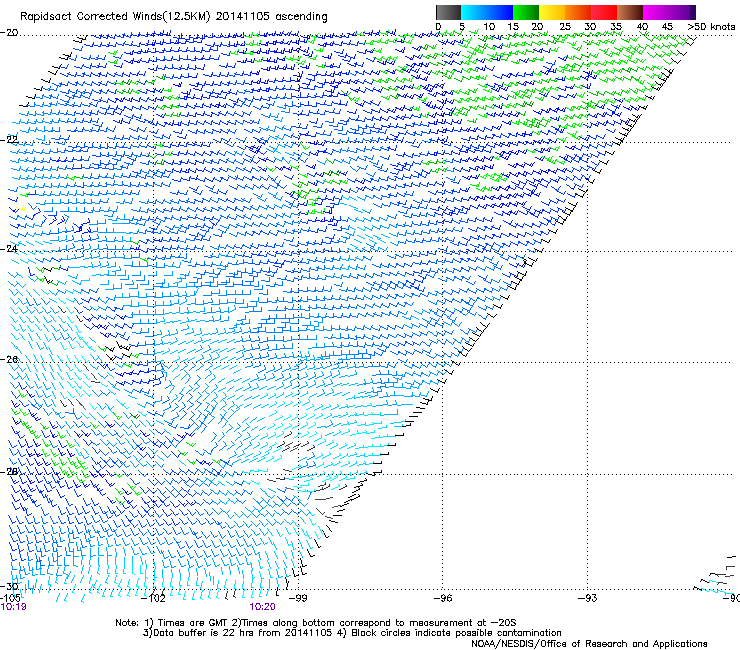This screenshot has width=740, height=650.
Task: Click the purple 10:20 time label
Action: (x=262, y=607)
